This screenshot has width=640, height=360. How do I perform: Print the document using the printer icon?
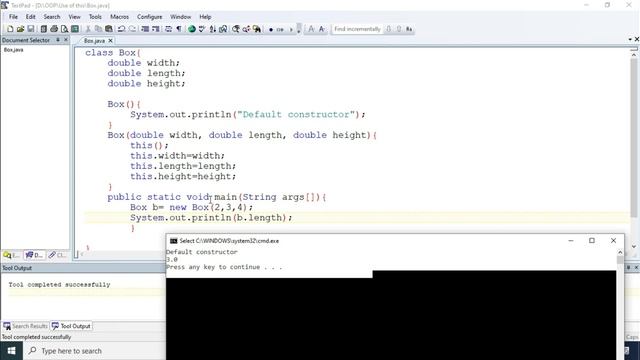coord(54,29)
